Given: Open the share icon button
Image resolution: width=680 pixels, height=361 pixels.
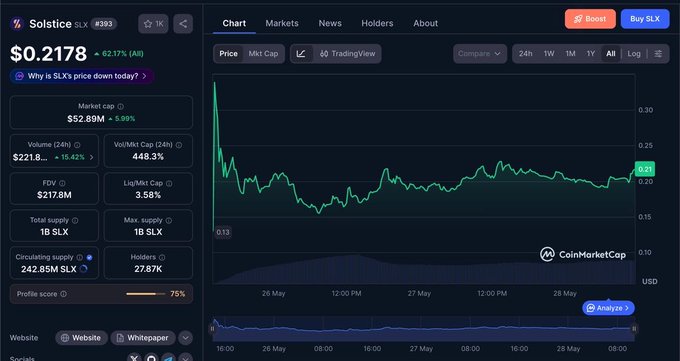Looking at the screenshot, I should (x=183, y=24).
